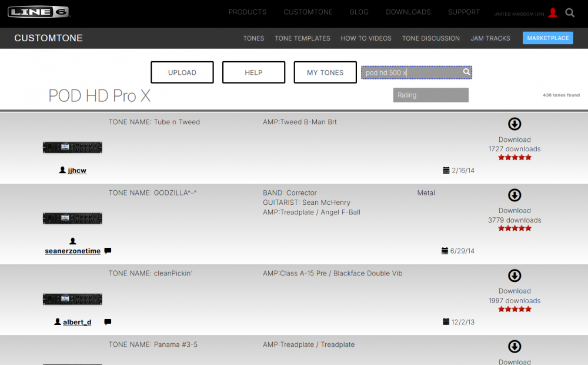Click the '3779 downloads' count

coord(514,220)
